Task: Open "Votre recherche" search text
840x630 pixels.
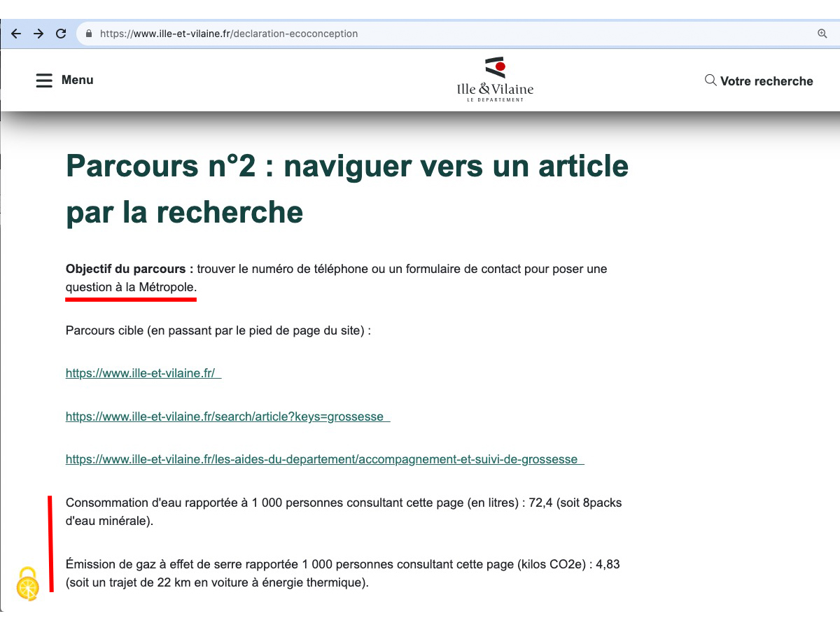Action: [766, 81]
